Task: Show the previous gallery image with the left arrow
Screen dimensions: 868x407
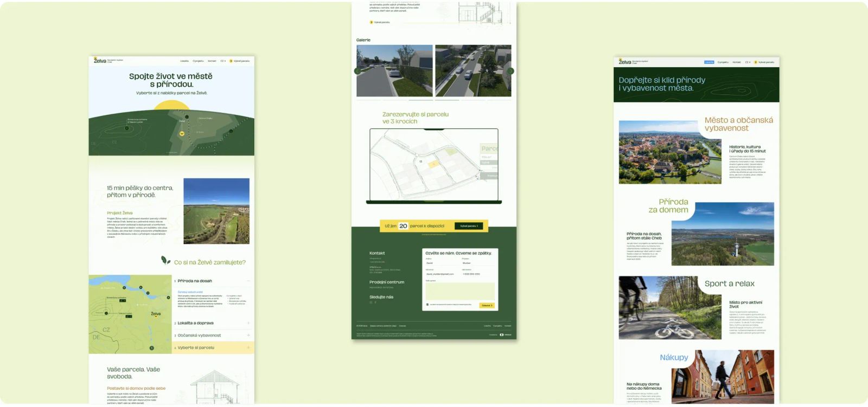Action: click(x=357, y=71)
